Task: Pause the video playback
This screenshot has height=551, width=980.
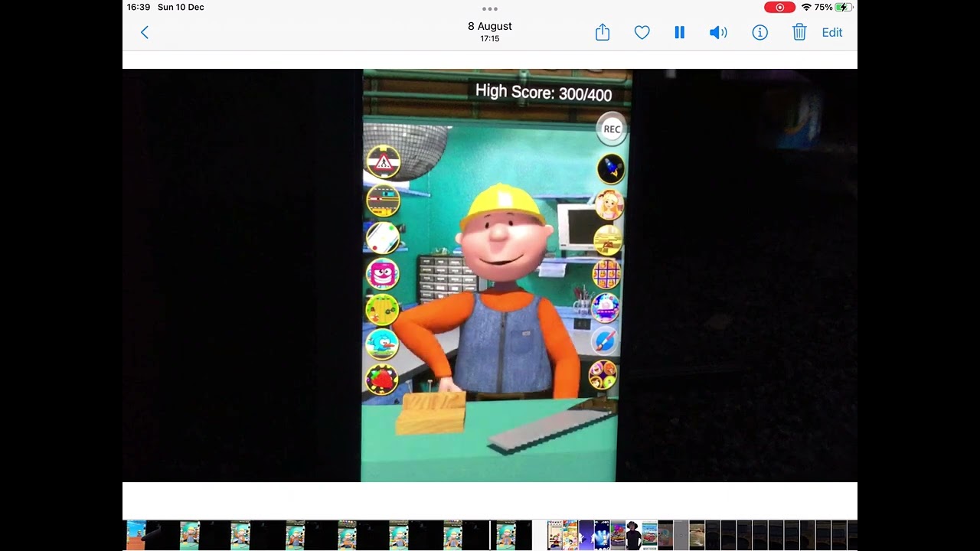Action: (679, 32)
